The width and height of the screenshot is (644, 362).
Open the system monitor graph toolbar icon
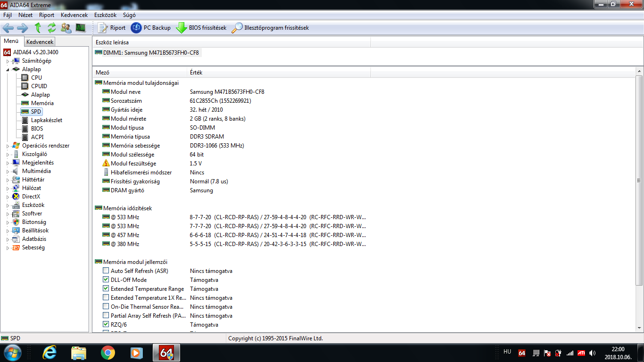coord(81,28)
